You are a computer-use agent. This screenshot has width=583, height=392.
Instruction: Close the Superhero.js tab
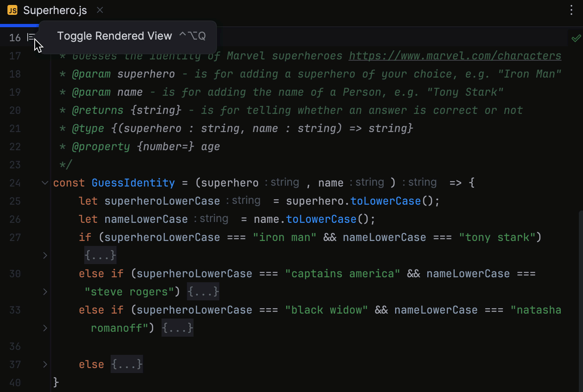point(100,10)
